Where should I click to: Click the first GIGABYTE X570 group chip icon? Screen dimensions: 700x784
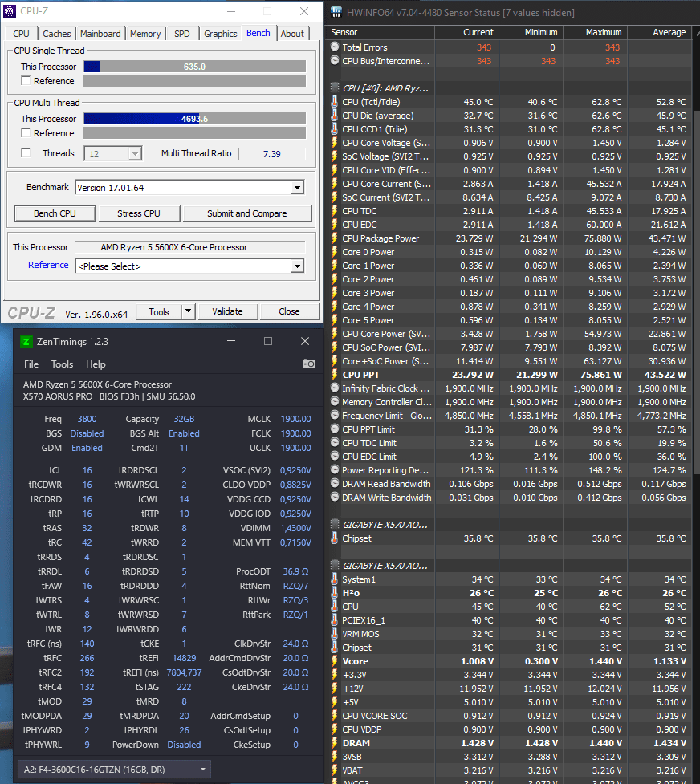[335, 525]
